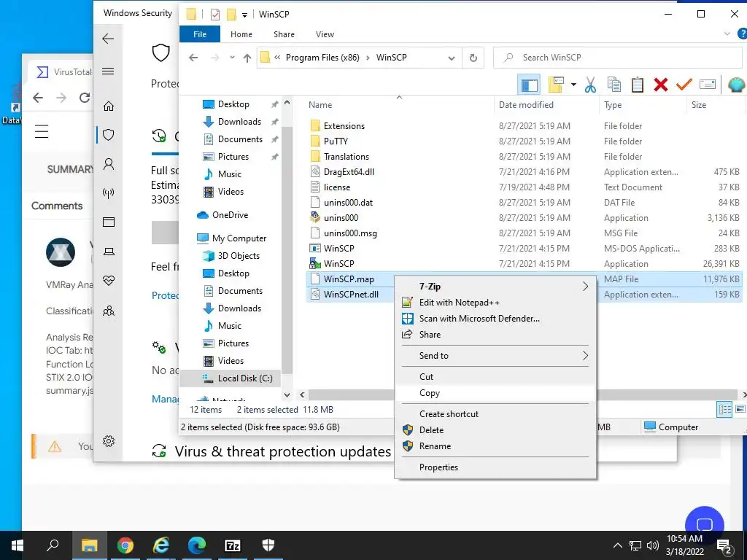Select the PuTTY folder
Screen dimensions: 747x560
336,141
